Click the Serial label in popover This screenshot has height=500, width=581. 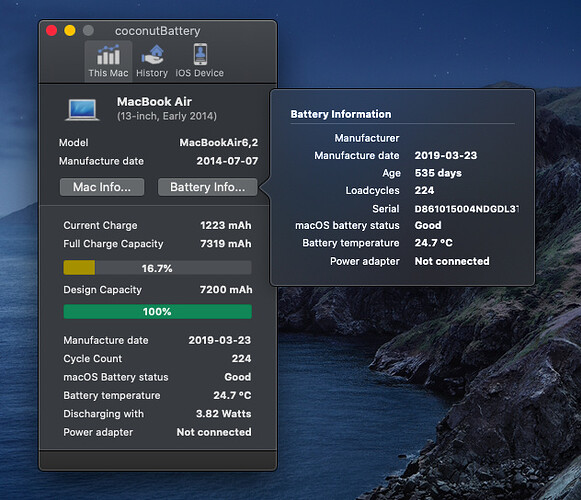pos(386,209)
